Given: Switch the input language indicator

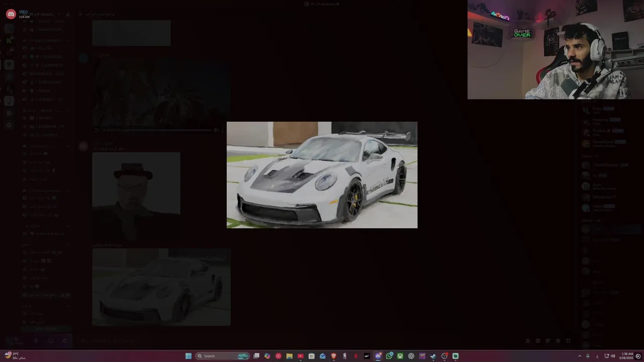Looking at the screenshot, I should click(597, 356).
